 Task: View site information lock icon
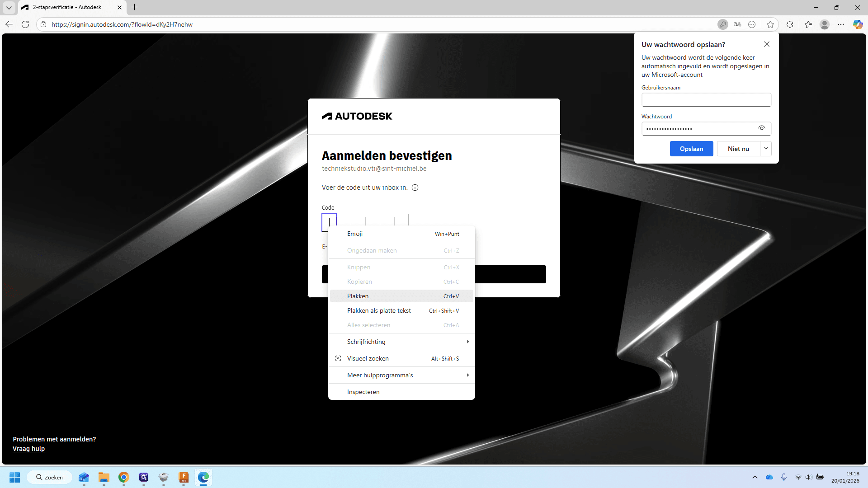43,24
